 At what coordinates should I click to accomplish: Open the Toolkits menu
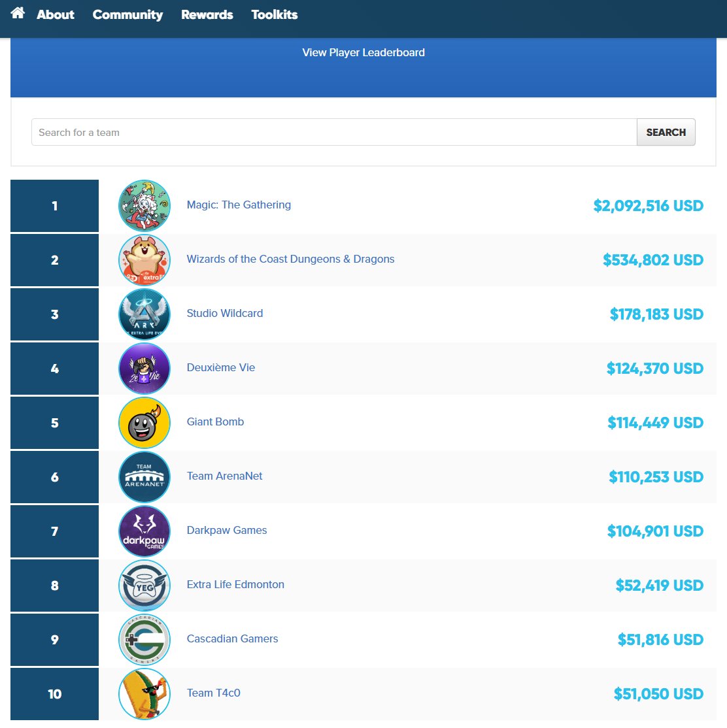(x=275, y=15)
